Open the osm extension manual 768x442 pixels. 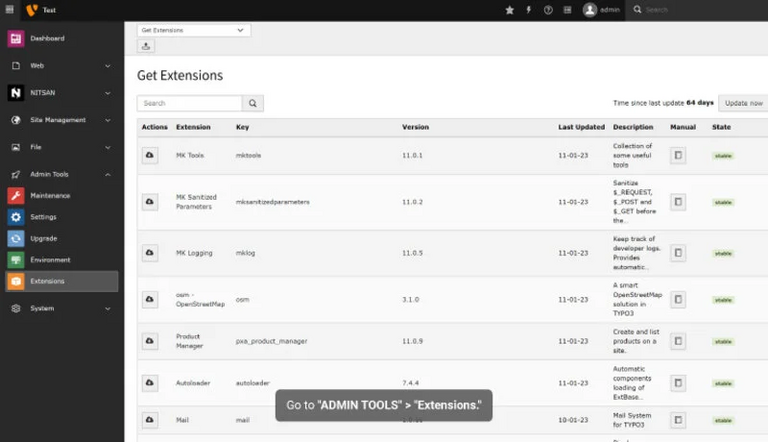coord(678,299)
